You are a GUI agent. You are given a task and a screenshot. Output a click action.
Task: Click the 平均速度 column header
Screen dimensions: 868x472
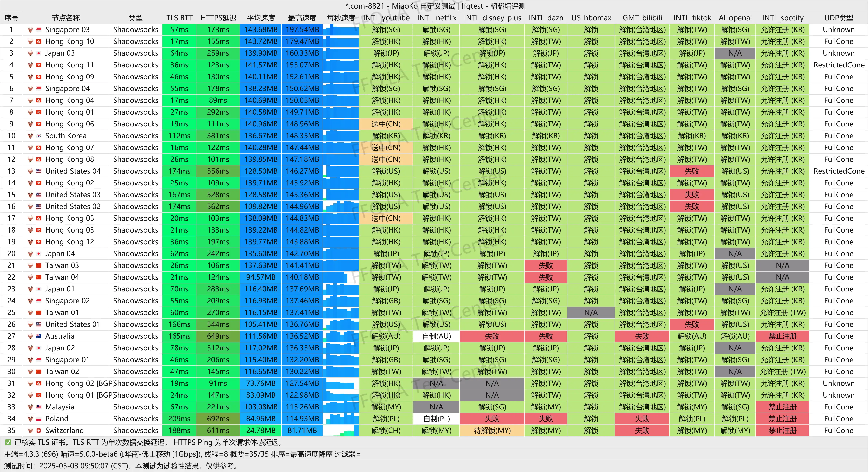[261, 18]
